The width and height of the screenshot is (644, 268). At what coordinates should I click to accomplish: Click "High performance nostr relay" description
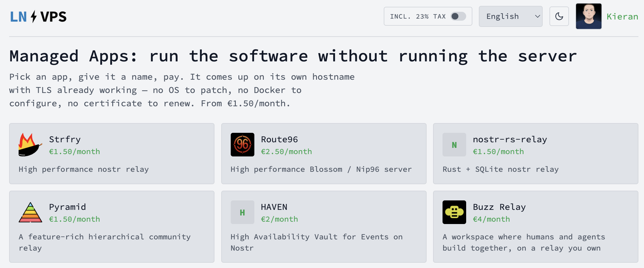click(x=84, y=169)
